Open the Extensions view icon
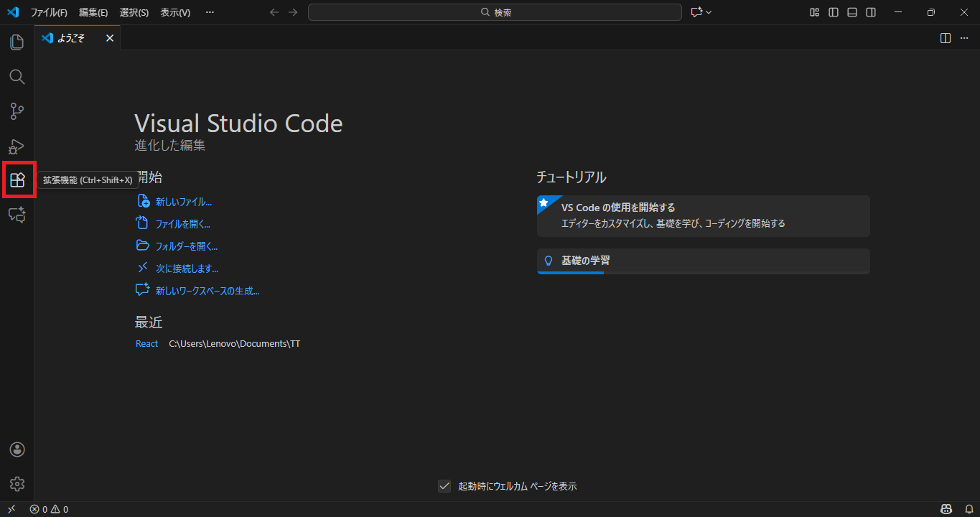 coord(17,180)
